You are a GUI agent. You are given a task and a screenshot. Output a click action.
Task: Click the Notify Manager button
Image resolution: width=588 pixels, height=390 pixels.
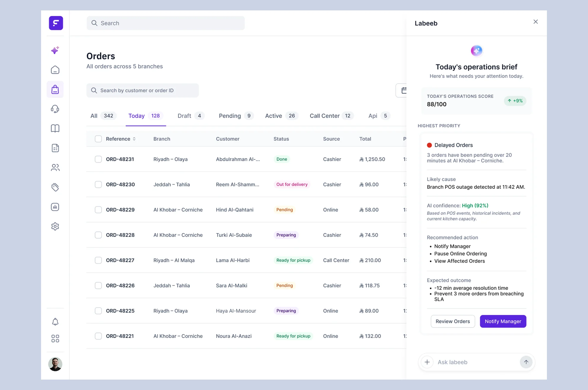pos(503,321)
